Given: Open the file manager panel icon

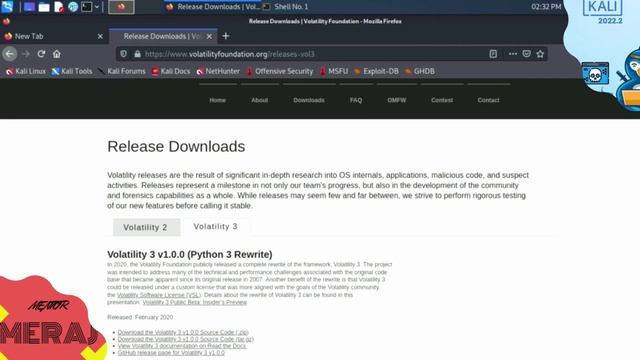Looking at the screenshot, I should 44,7.
